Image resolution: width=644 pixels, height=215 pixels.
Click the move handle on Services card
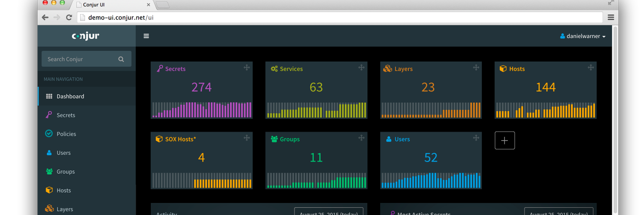click(361, 68)
